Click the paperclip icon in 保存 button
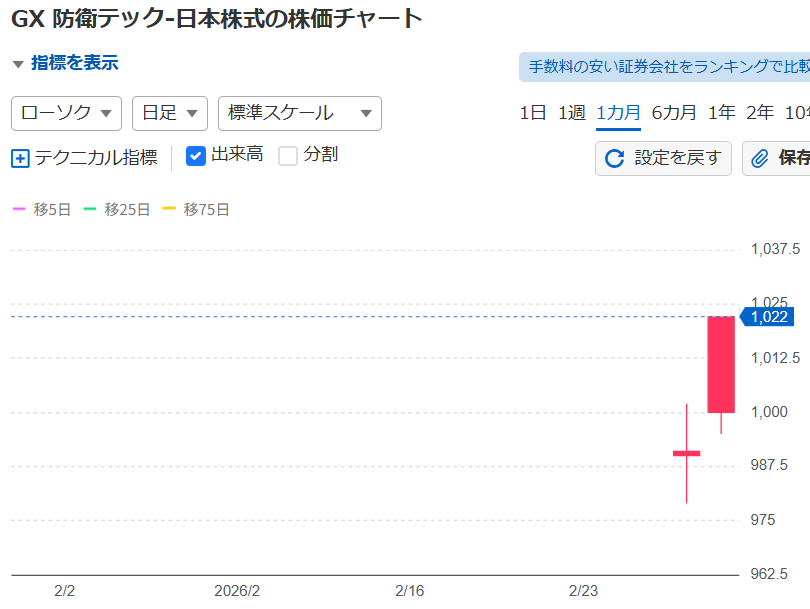The width and height of the screenshot is (810, 609). pyautogui.click(x=760, y=158)
